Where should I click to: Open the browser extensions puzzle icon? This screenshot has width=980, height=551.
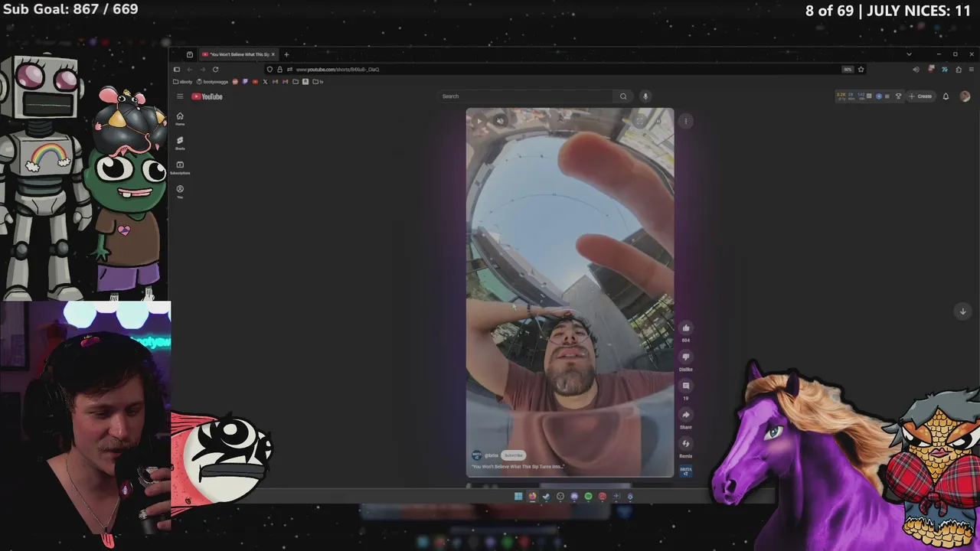[959, 70]
